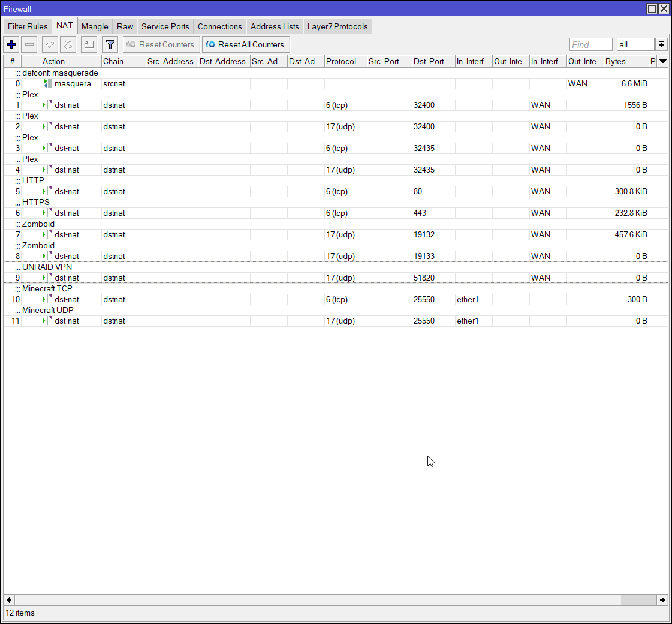Sort by the Dst. Port column header

click(x=433, y=61)
